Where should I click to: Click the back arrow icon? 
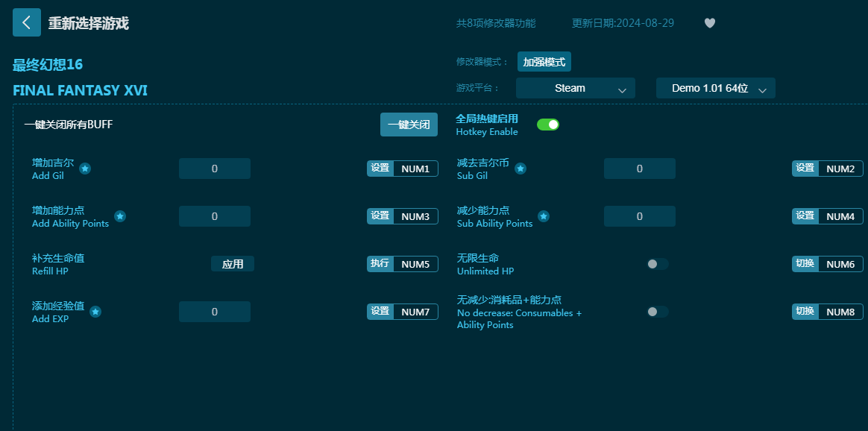tap(27, 22)
